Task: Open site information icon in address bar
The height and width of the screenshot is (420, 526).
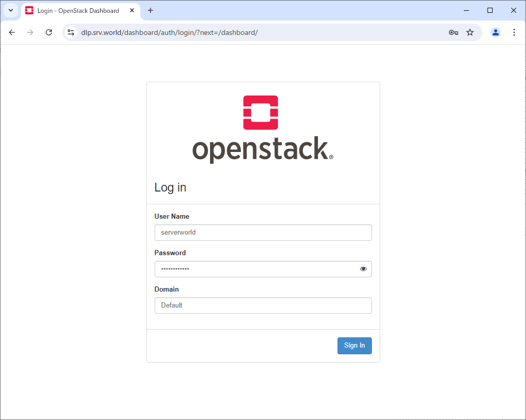Action: pos(71,32)
